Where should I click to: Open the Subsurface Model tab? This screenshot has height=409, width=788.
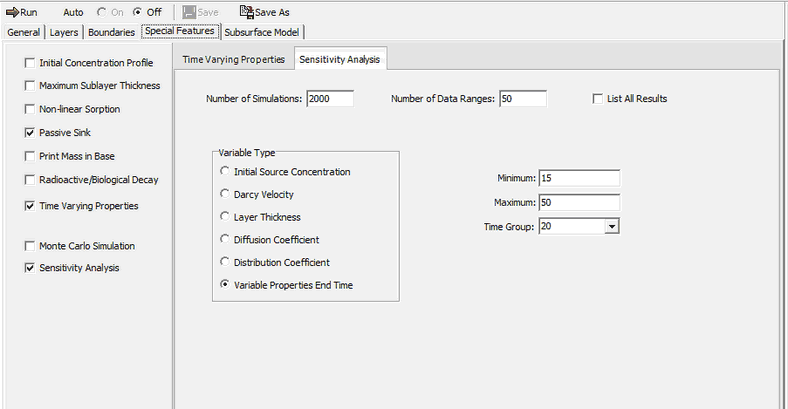261,32
